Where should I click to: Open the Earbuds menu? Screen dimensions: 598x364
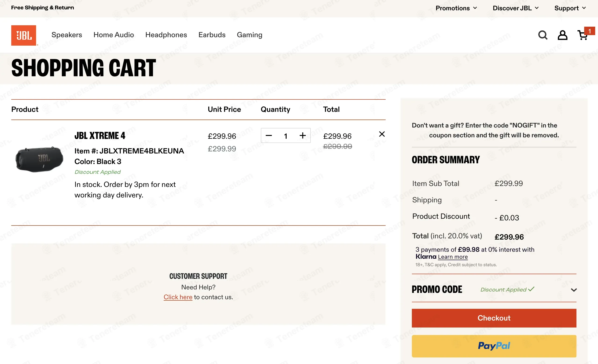point(212,35)
